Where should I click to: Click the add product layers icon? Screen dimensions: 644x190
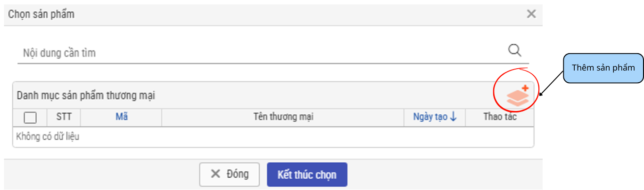point(517,96)
